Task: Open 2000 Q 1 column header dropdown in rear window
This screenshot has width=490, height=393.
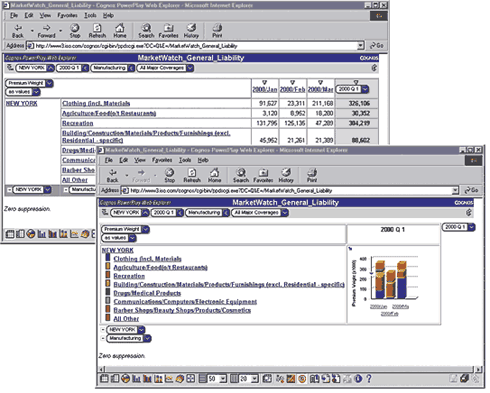Action: pyautogui.click(x=365, y=89)
